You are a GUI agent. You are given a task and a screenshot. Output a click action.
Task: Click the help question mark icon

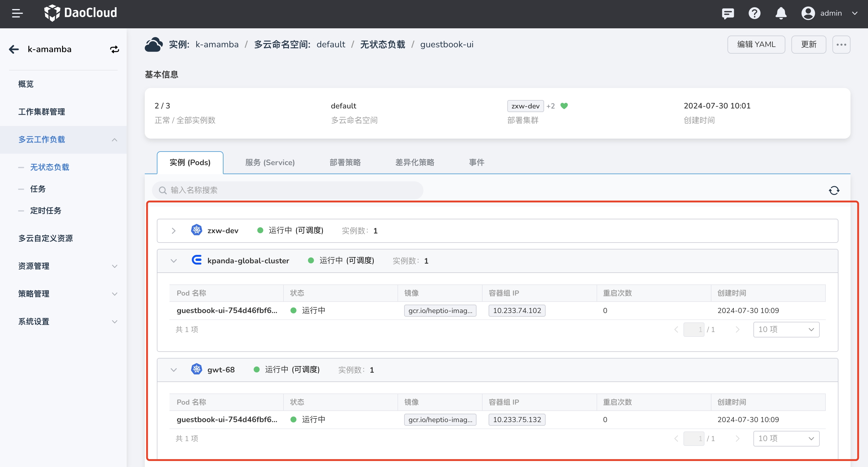pos(754,14)
